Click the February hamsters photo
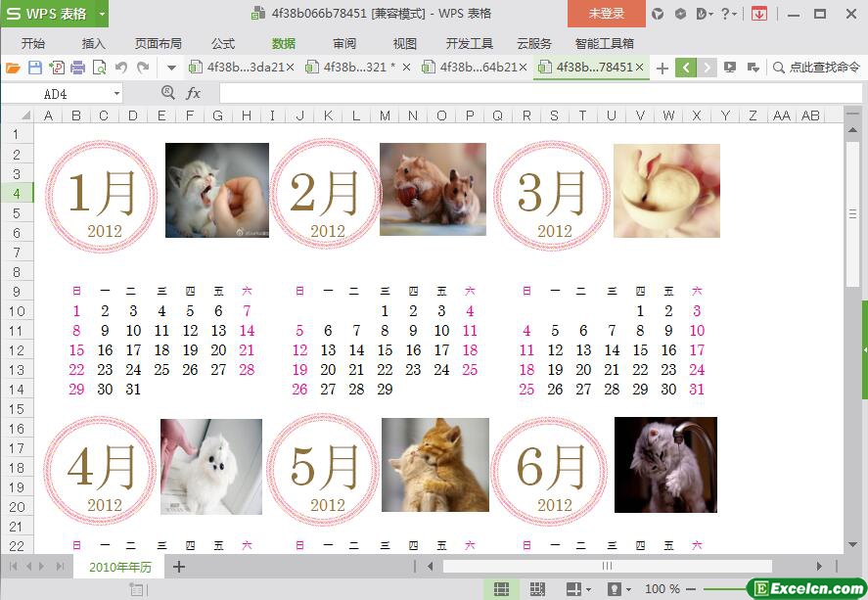868x600 pixels. pyautogui.click(x=433, y=189)
